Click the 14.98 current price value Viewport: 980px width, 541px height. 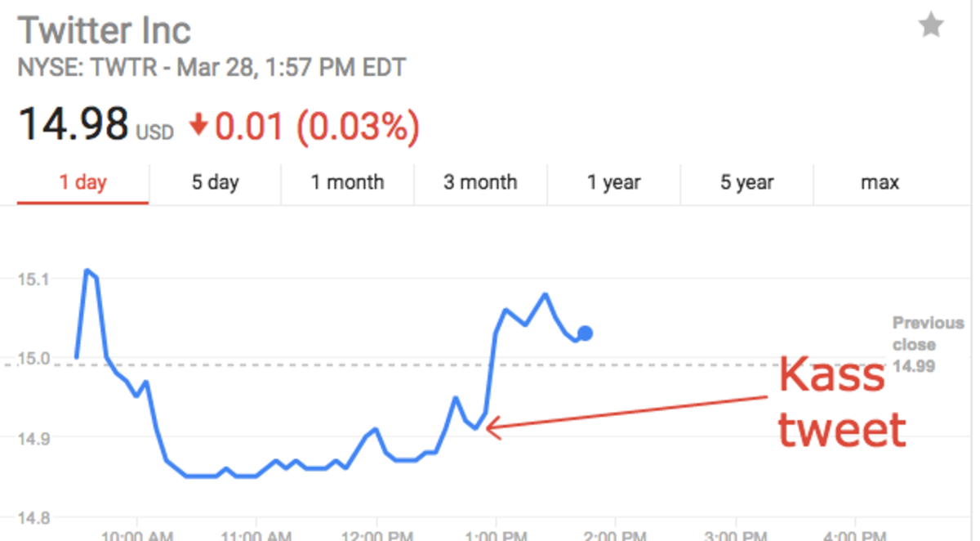coord(73,121)
